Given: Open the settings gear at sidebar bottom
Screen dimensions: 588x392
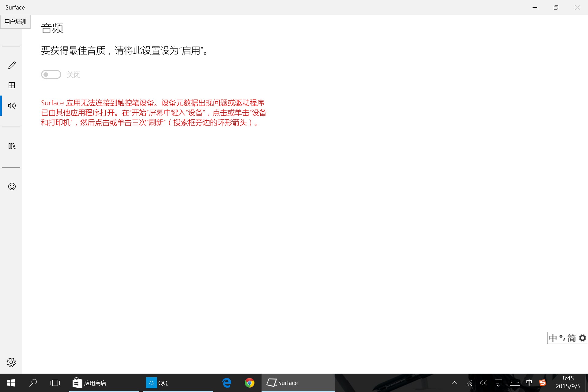Looking at the screenshot, I should click(x=11, y=362).
